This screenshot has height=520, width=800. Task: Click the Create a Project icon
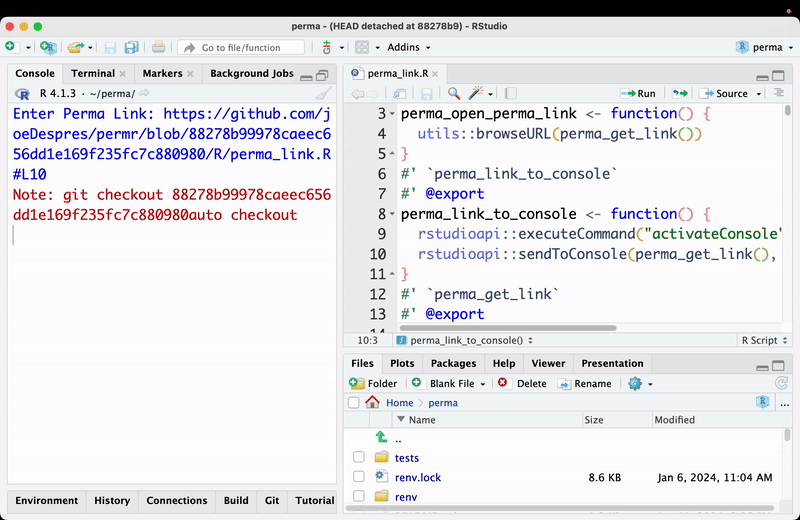pyautogui.click(x=48, y=47)
